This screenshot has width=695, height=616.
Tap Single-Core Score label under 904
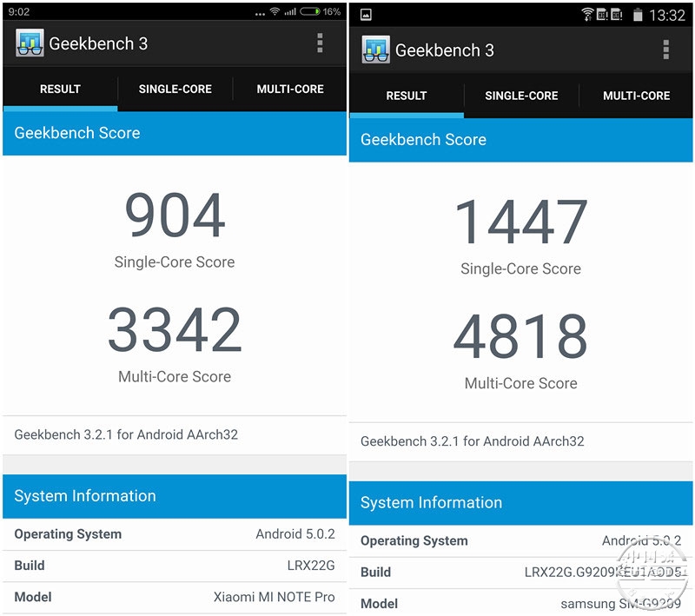click(x=175, y=262)
